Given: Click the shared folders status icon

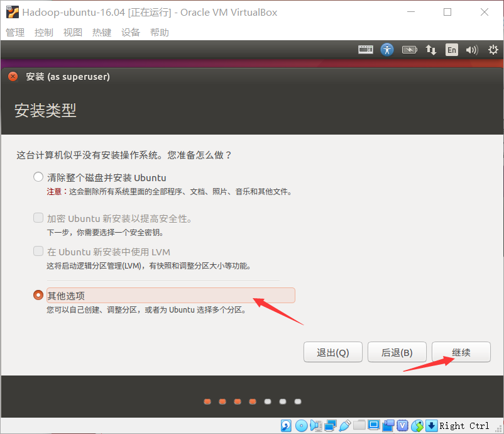Looking at the screenshot, I should point(359,426).
